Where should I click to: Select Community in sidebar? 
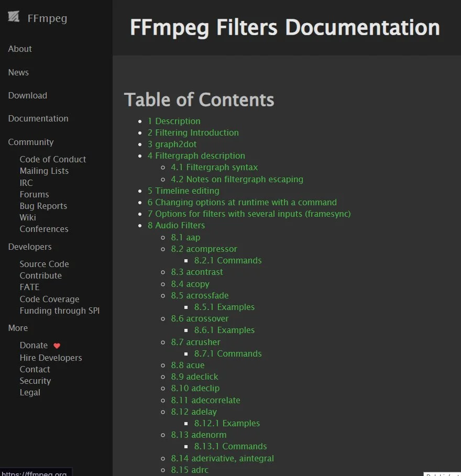point(31,142)
